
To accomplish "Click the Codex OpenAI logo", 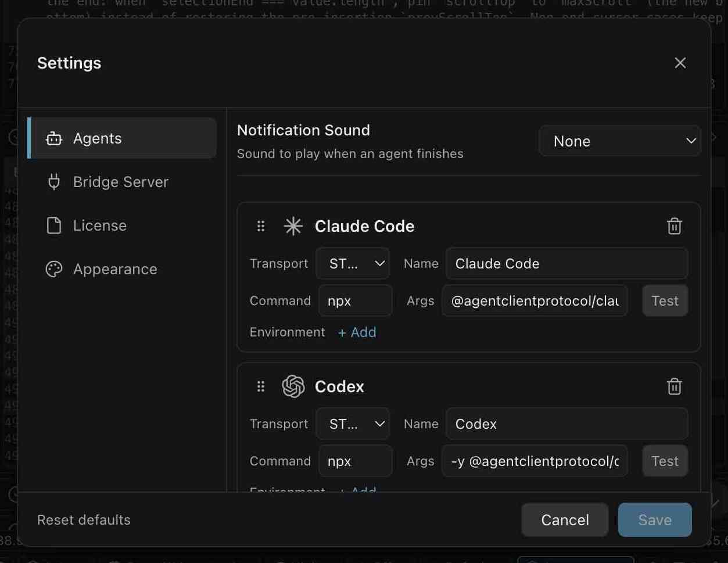I will click(293, 386).
